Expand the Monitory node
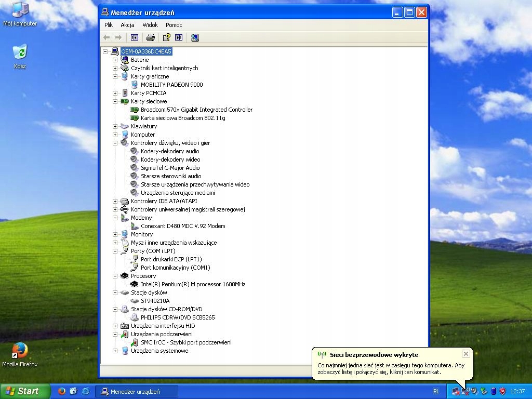Image resolution: width=532 pixels, height=399 pixels. 115,234
